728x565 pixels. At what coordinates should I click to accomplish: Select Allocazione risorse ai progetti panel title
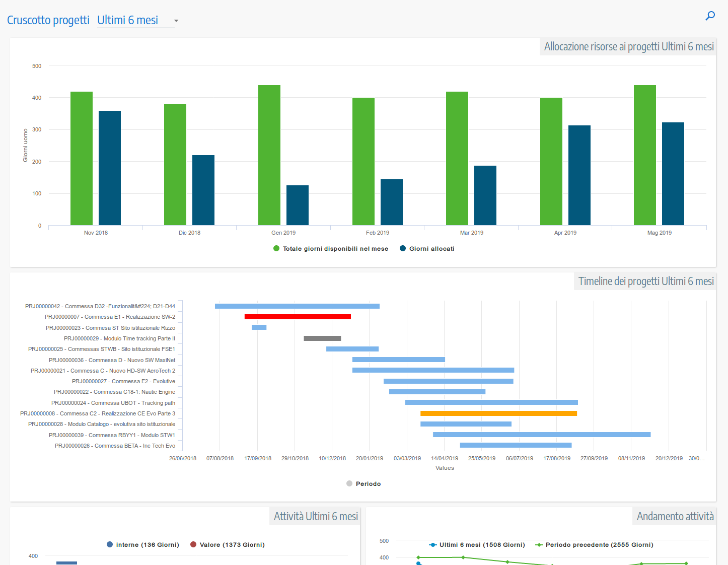coord(628,47)
